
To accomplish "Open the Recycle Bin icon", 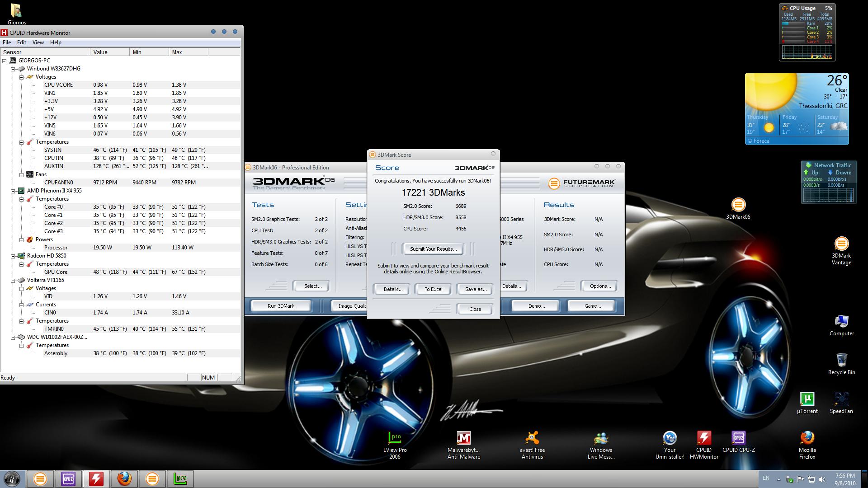I will pyautogui.click(x=841, y=364).
